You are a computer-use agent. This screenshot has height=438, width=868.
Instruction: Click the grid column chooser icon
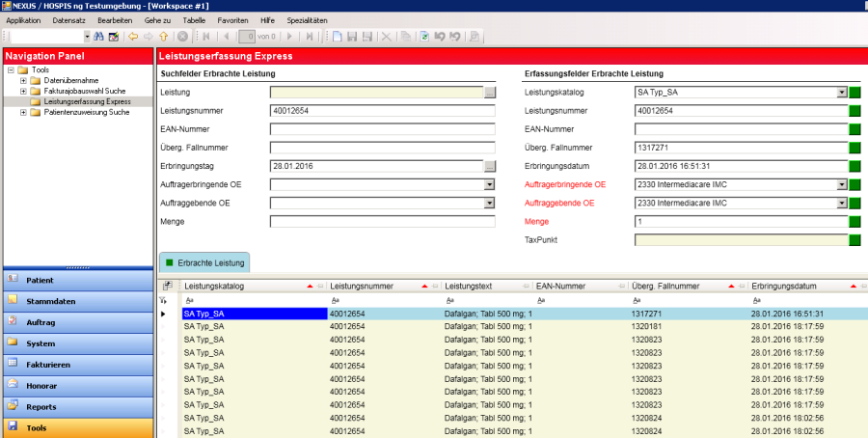click(167, 287)
